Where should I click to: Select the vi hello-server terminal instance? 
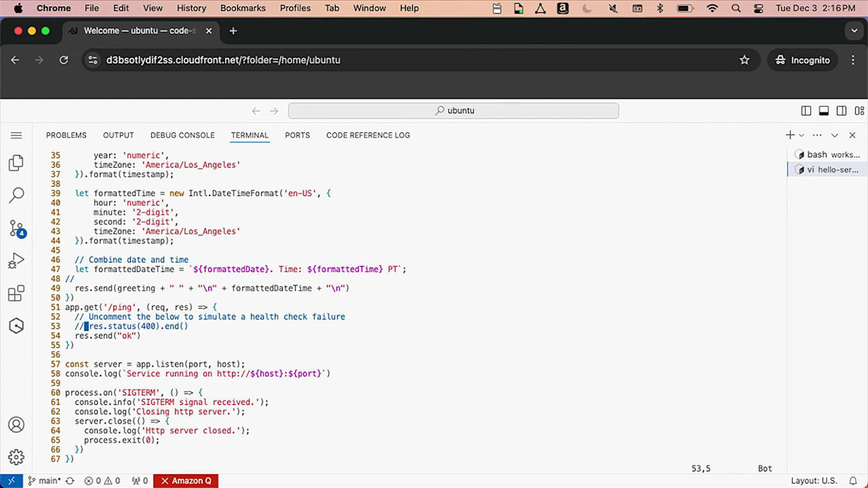point(827,169)
